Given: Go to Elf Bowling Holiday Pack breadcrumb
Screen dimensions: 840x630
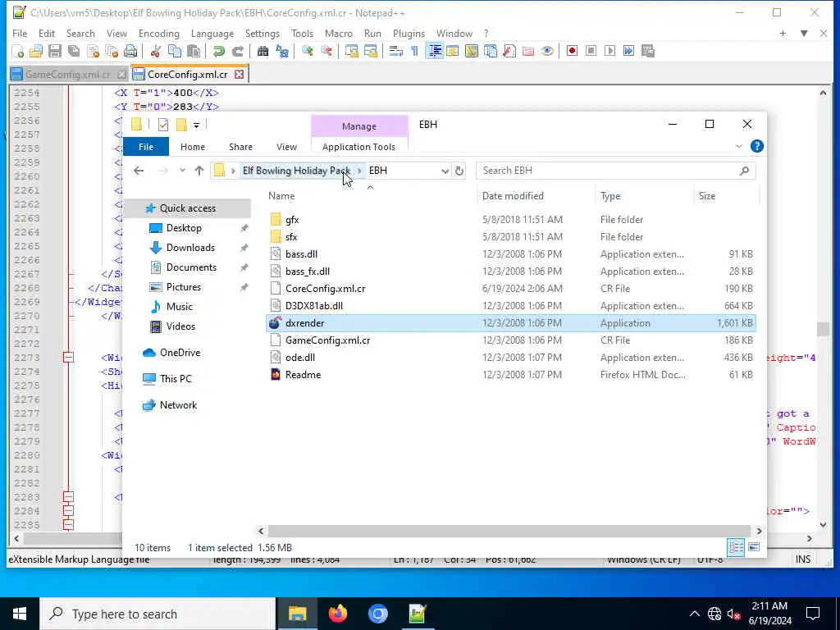Looking at the screenshot, I should (x=295, y=171).
